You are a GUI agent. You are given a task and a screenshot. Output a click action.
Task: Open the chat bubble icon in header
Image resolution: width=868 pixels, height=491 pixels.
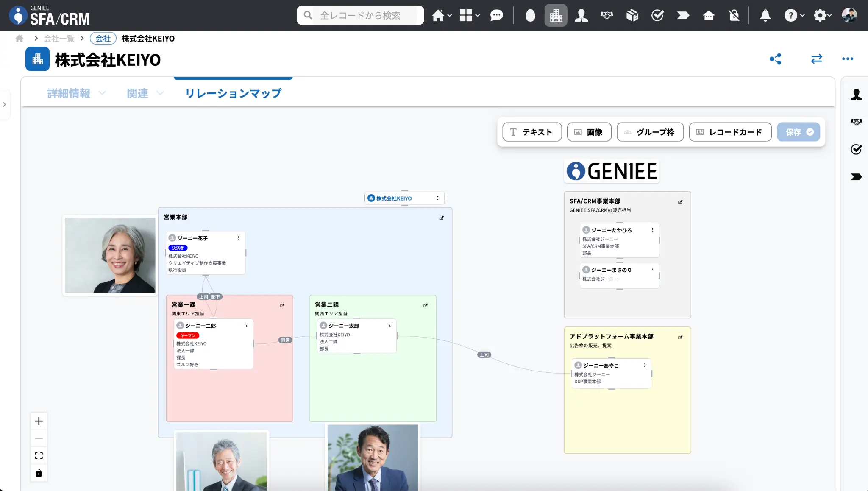point(496,16)
